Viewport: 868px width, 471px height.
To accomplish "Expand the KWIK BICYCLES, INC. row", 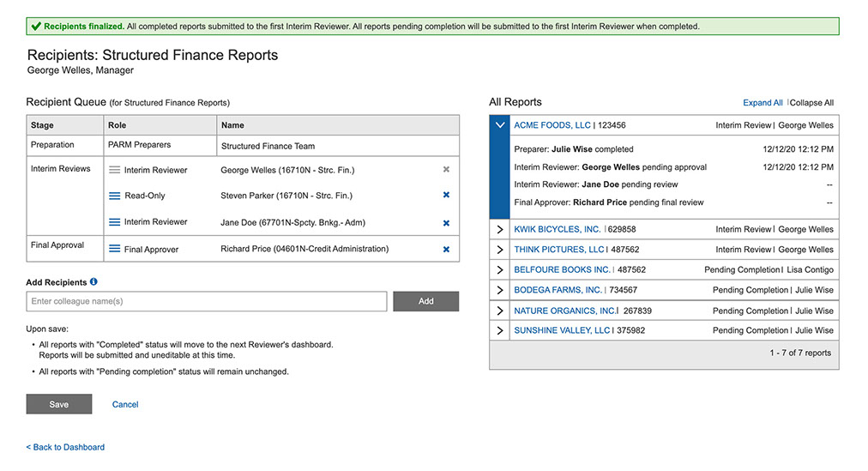I will (499, 230).
